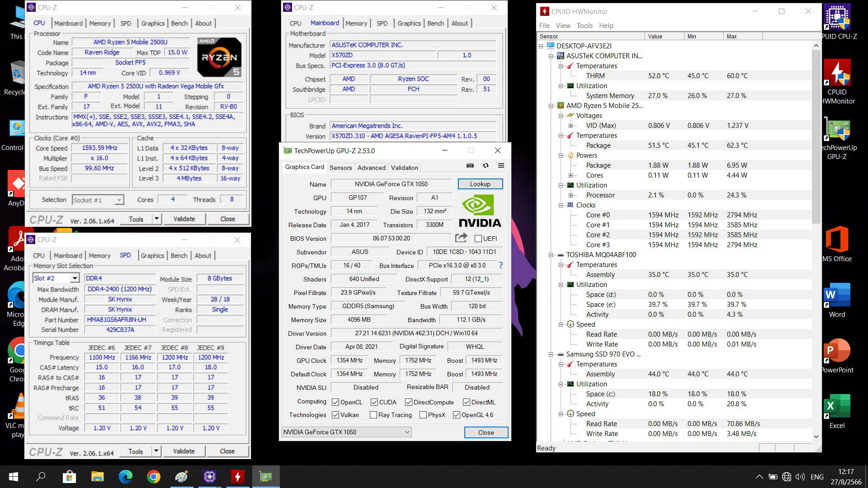
Task: Open CPUID HWMonitor desktop shortcut
Action: pos(838,82)
